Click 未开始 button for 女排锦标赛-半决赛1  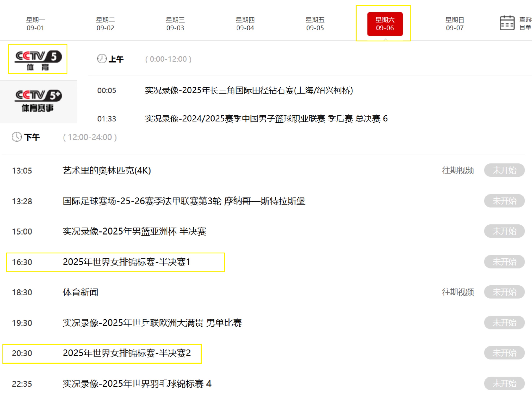(x=504, y=262)
